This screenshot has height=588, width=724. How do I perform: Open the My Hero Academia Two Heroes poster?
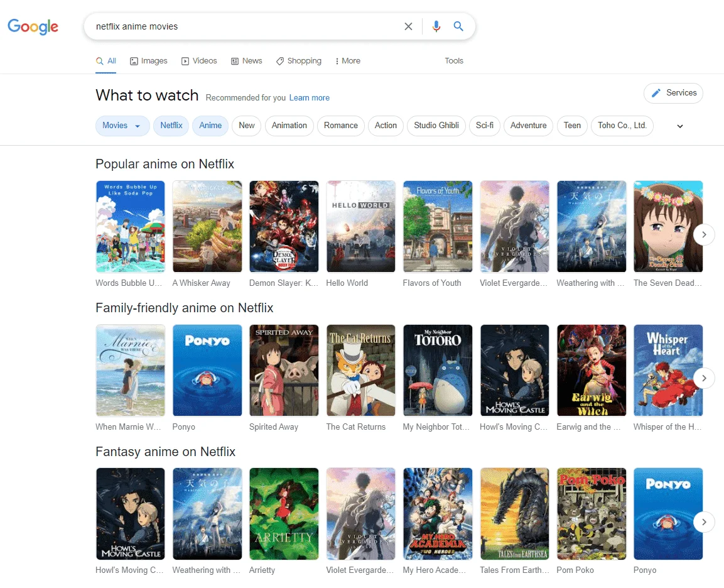[438, 514]
